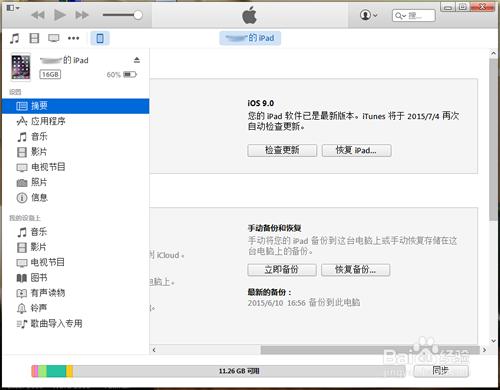
Task: Click the 检查更新 button
Action: point(282,150)
